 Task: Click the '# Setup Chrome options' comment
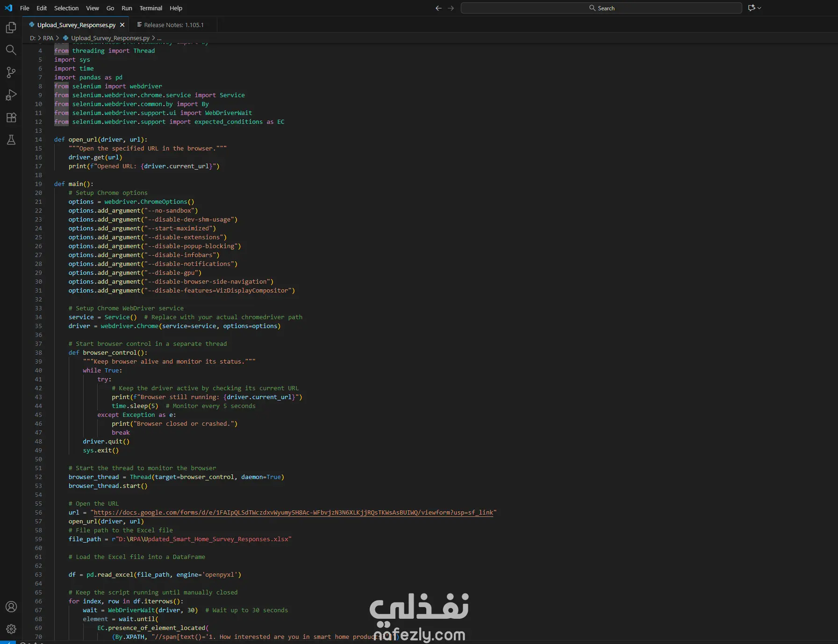[108, 193]
